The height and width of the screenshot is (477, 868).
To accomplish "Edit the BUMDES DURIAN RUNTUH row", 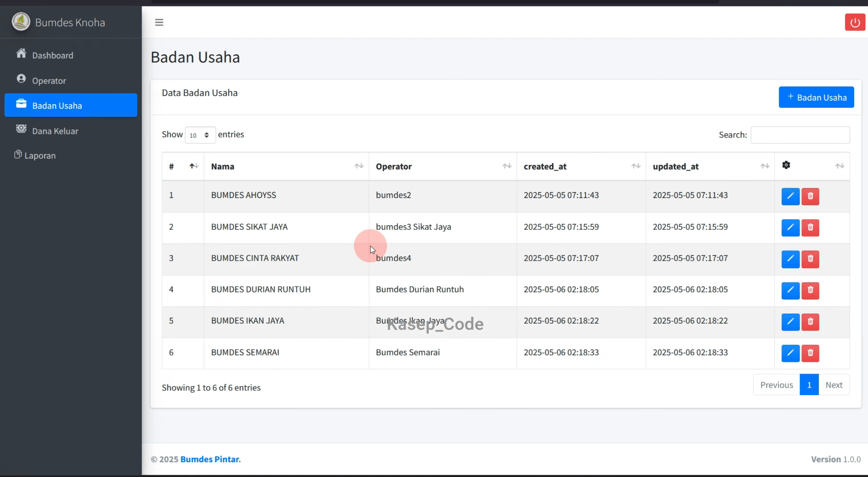I will (790, 290).
